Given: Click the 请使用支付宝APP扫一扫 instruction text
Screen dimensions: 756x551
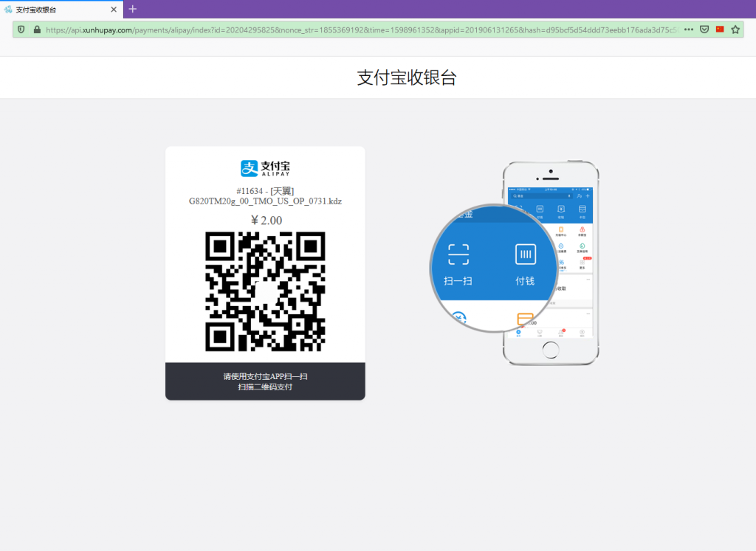Looking at the screenshot, I should click(x=265, y=376).
